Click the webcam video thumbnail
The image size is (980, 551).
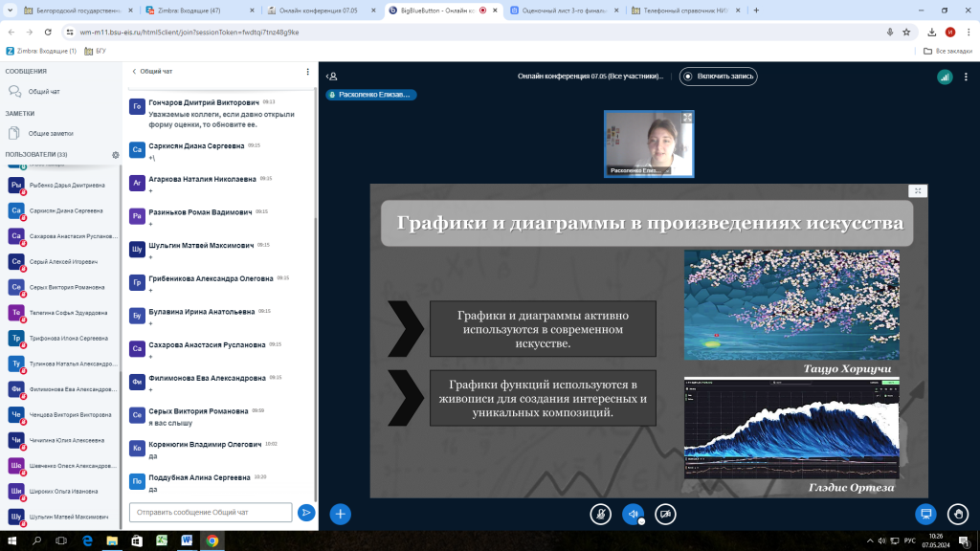click(x=649, y=144)
